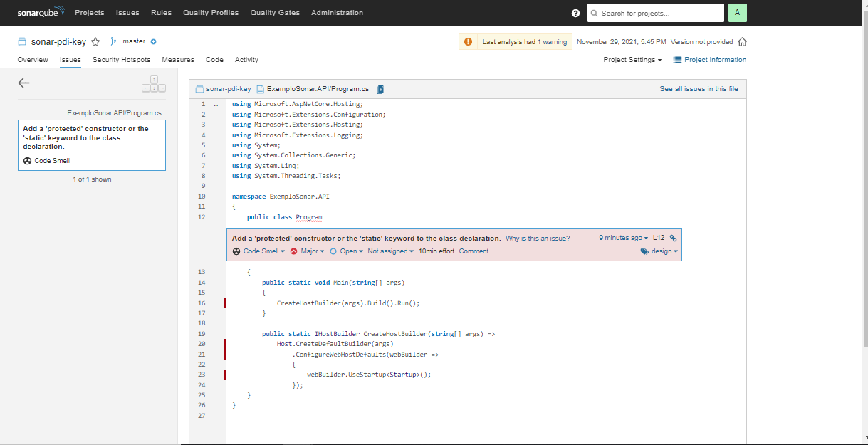Toggle the favorite star for sonar-pdi-key

click(x=95, y=41)
